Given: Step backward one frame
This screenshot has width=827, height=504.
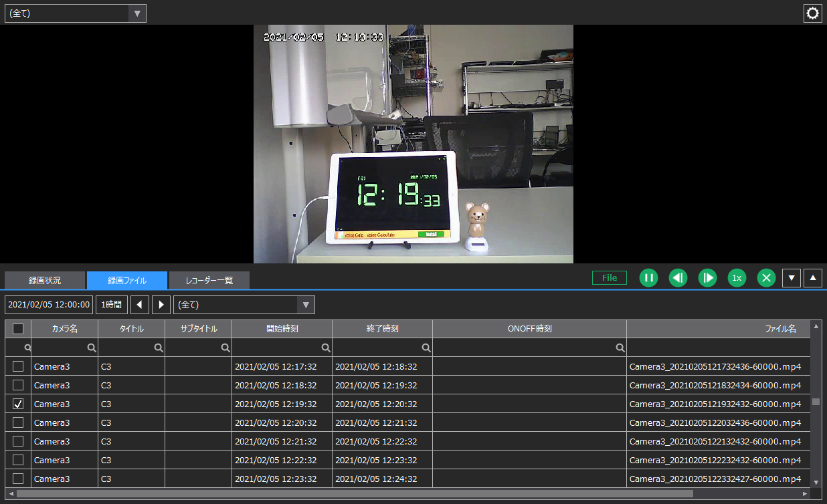Looking at the screenshot, I should click(678, 278).
